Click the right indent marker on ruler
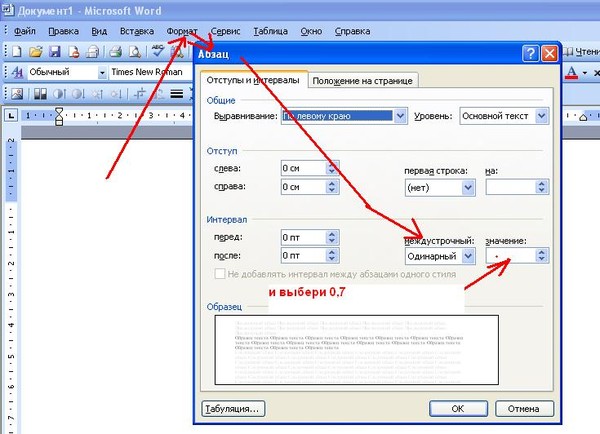The height and width of the screenshot is (434, 600). [583, 116]
